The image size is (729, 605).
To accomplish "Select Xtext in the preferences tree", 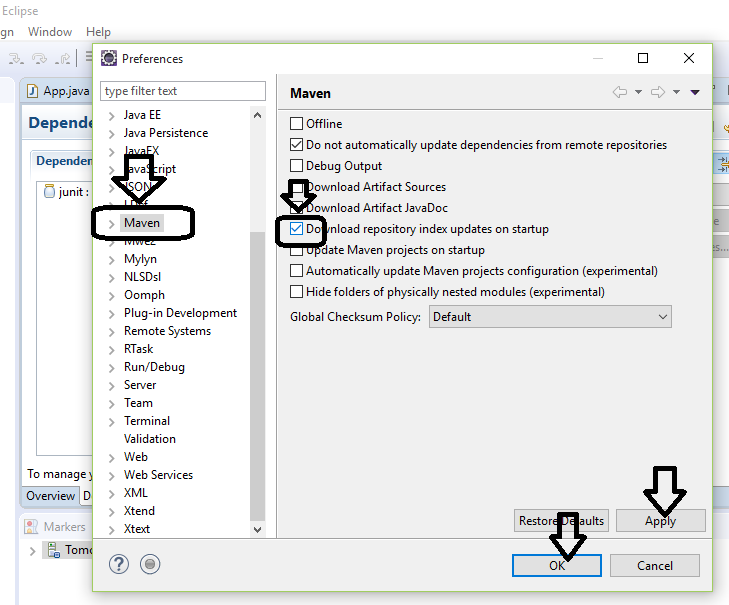I will [x=137, y=529].
